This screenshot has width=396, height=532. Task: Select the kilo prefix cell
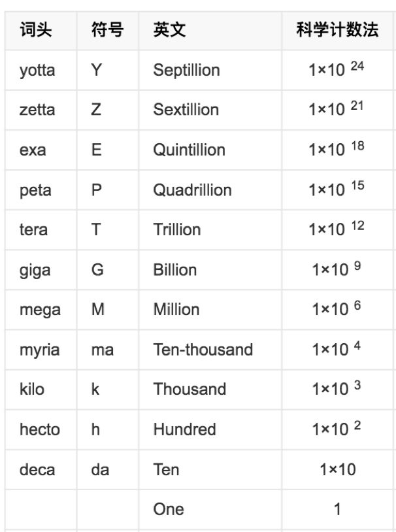[x=32, y=390]
